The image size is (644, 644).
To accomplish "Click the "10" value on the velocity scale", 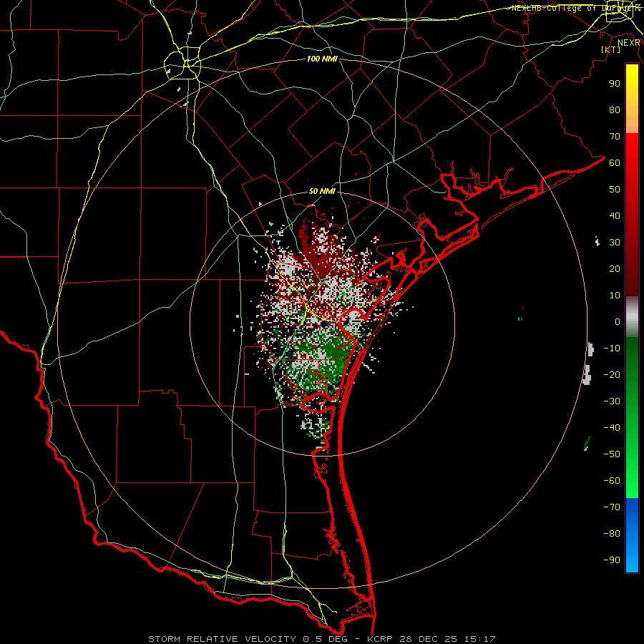I will click(615, 296).
